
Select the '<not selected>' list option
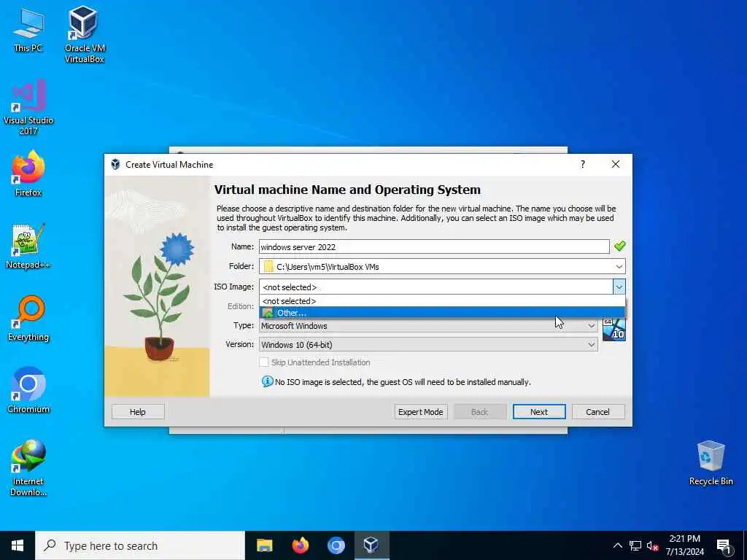[442, 301]
